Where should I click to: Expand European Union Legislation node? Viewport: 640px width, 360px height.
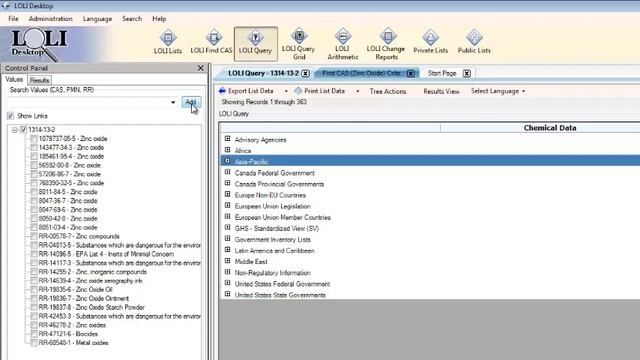click(227, 205)
